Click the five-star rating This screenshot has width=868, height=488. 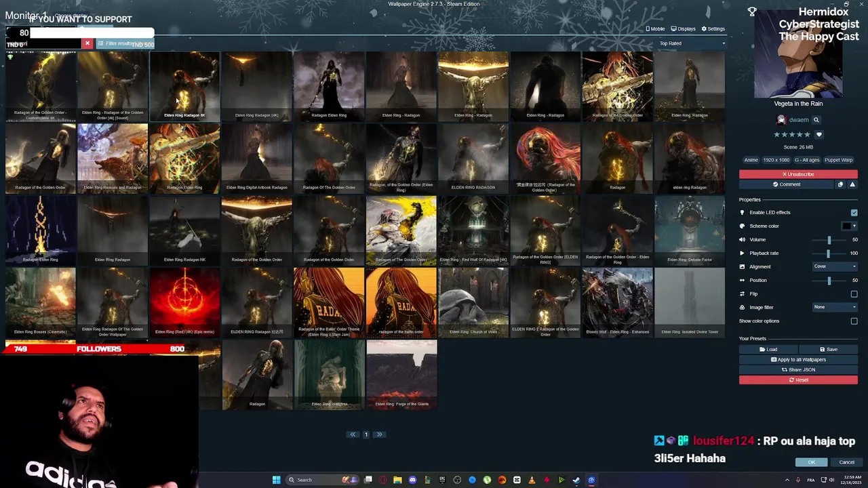pyautogui.click(x=792, y=135)
